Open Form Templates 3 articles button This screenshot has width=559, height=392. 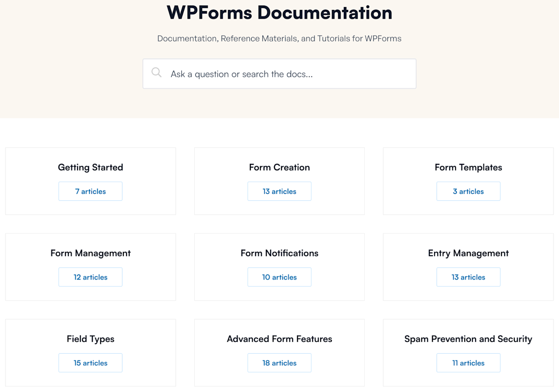tap(468, 191)
